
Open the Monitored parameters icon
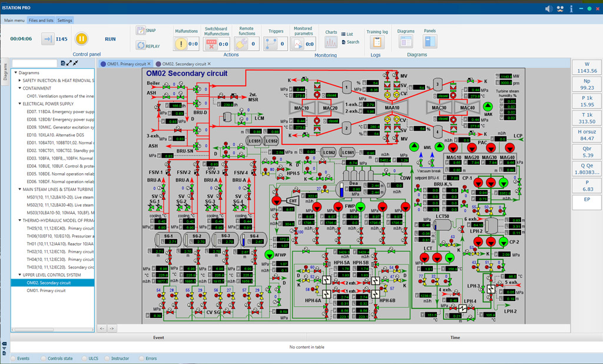coord(297,44)
